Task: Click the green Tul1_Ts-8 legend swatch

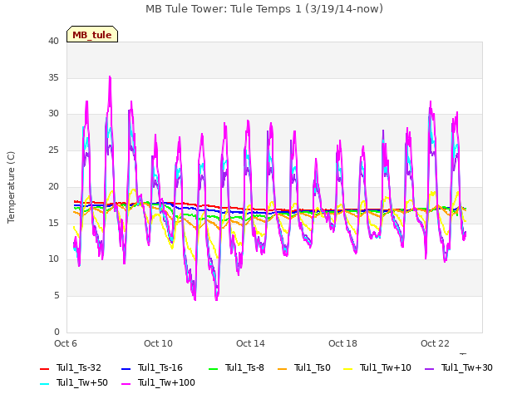Action: click(x=213, y=369)
